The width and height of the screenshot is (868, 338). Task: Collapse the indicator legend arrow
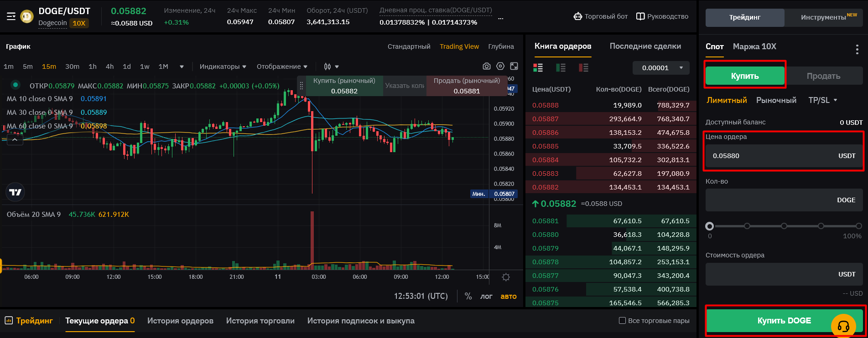tap(15, 140)
